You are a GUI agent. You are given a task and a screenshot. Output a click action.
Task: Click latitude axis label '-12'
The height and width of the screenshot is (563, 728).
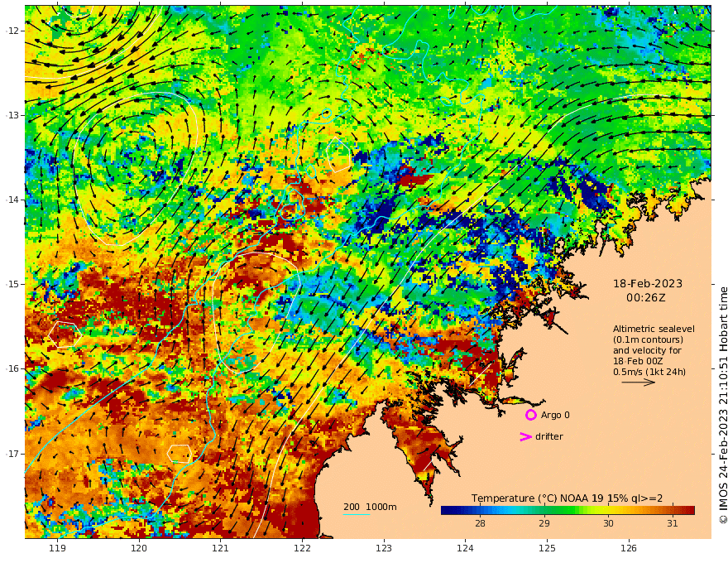[x=12, y=31]
